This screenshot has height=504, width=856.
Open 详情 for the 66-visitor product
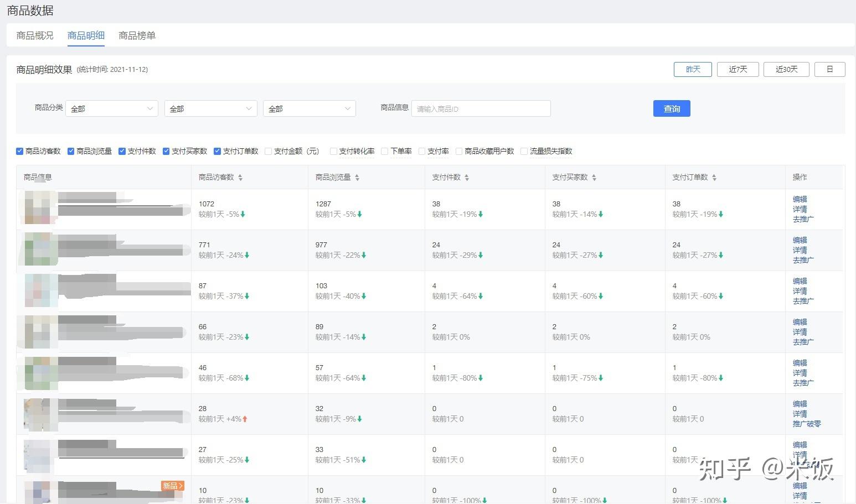pos(800,332)
